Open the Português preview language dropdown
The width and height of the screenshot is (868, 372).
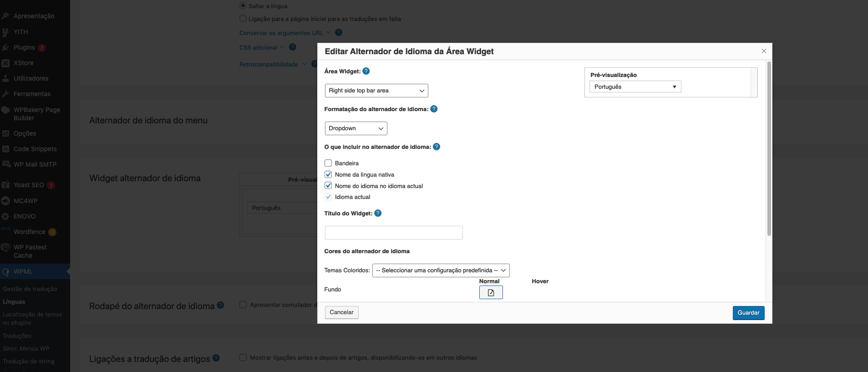tap(635, 87)
